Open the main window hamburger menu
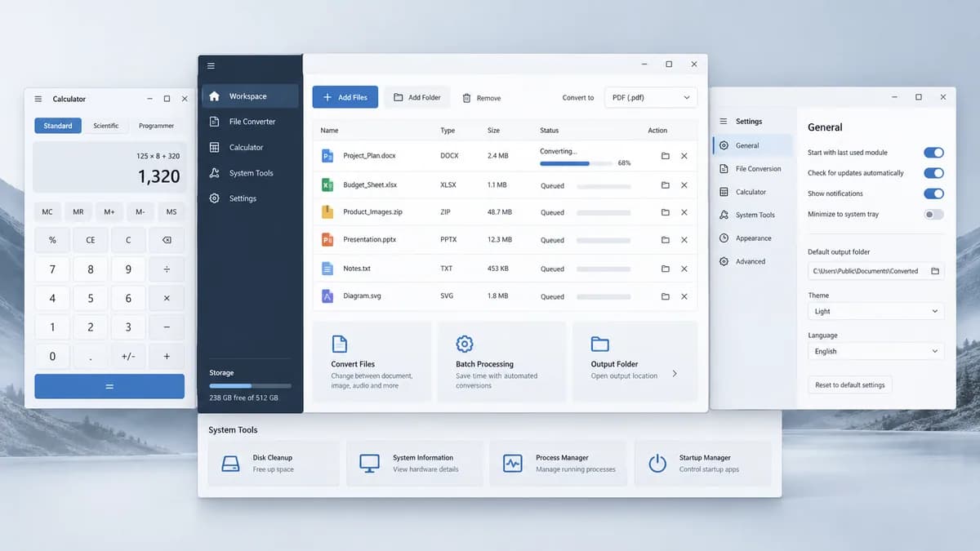Viewport: 980px width, 551px height. coord(211,66)
